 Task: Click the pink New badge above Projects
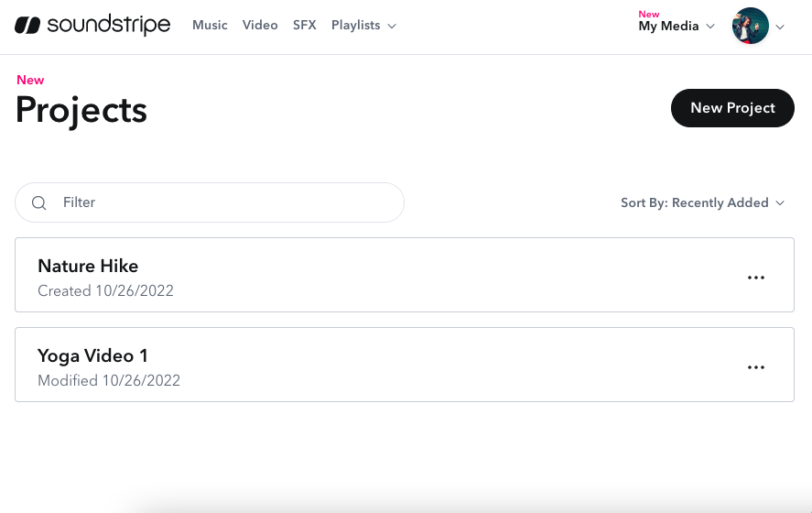(30, 81)
